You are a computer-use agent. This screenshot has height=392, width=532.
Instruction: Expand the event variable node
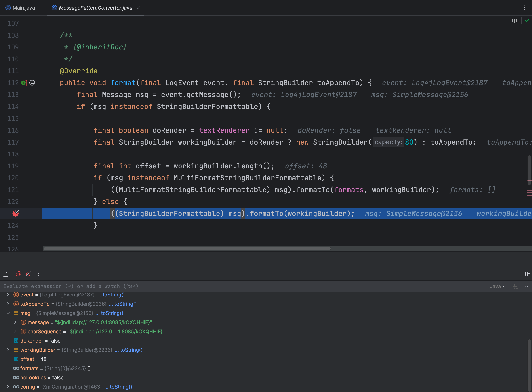click(8, 295)
